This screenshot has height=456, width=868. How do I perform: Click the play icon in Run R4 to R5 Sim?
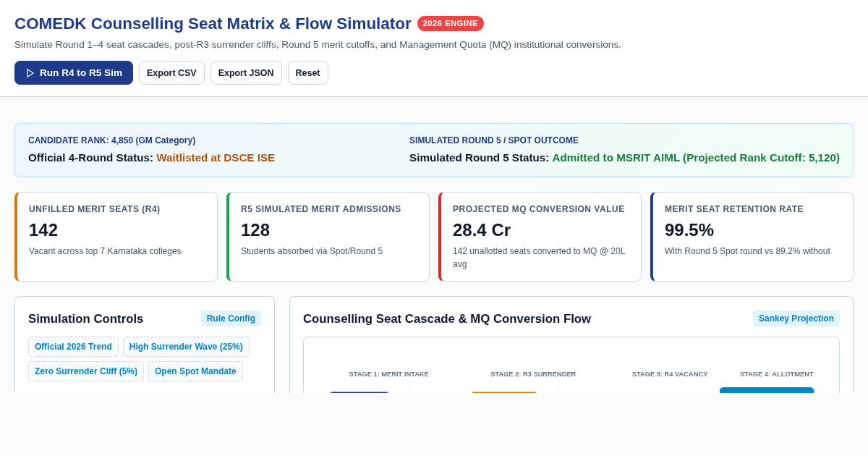pyautogui.click(x=30, y=73)
